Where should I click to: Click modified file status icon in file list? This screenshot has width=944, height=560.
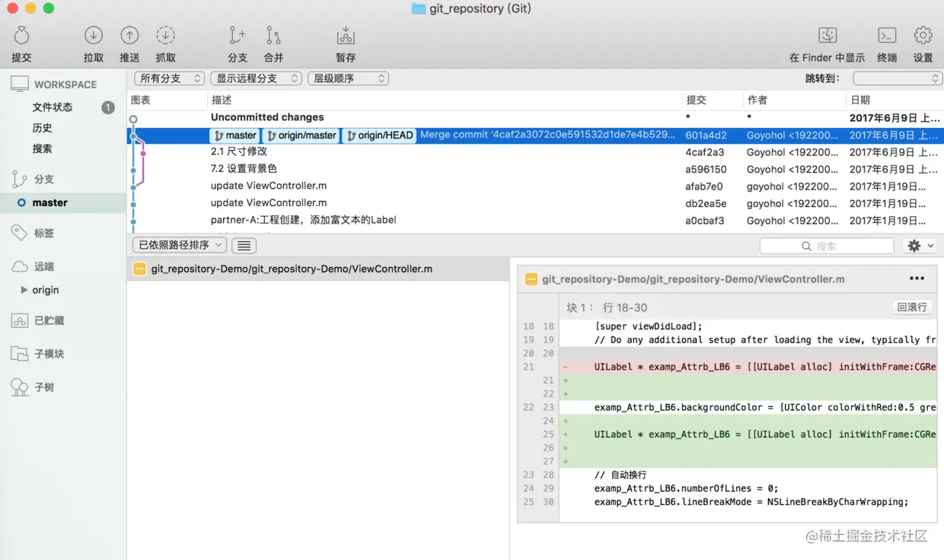139,269
